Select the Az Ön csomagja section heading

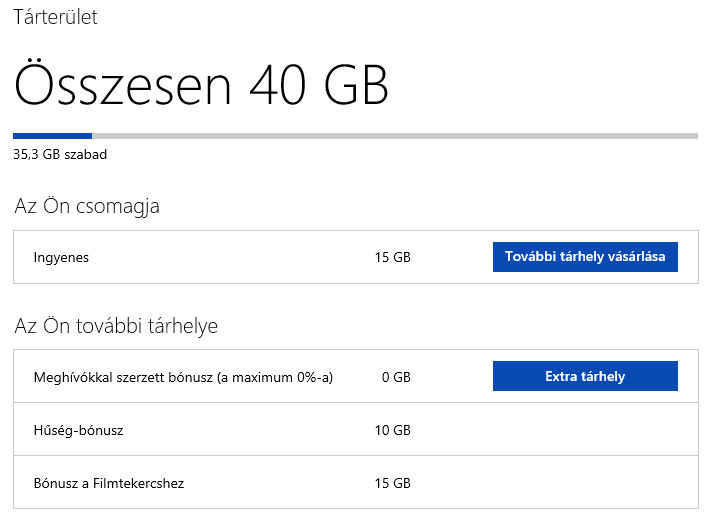point(87,206)
